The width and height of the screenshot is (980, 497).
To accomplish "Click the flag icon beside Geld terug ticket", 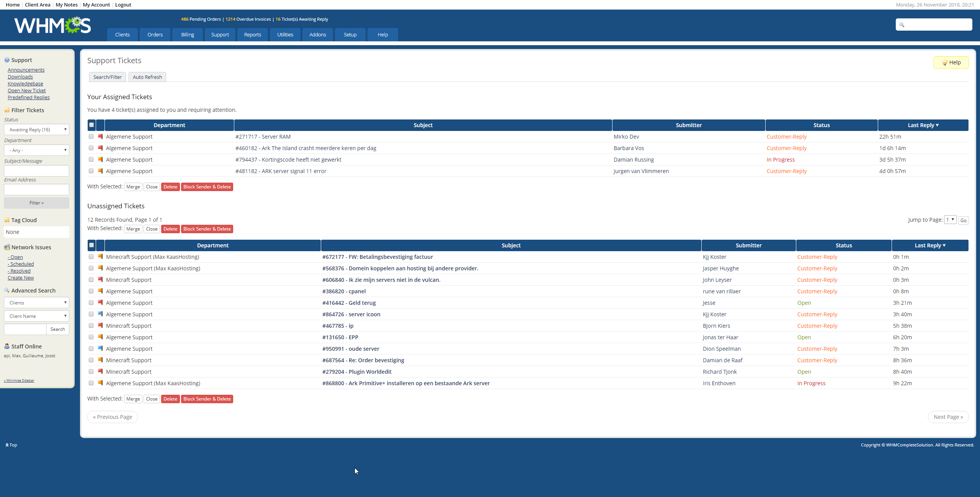I will (x=100, y=302).
